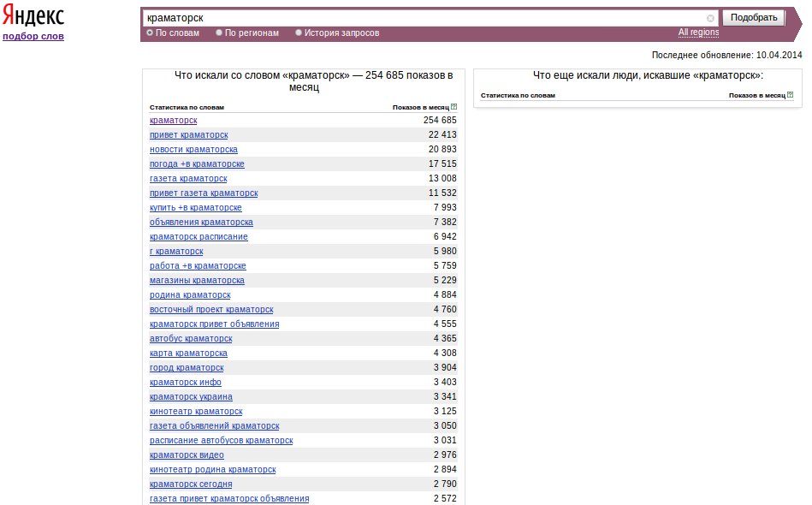Open the 'привет газета краматорск' link
This screenshot has height=505, width=812.
tap(204, 193)
